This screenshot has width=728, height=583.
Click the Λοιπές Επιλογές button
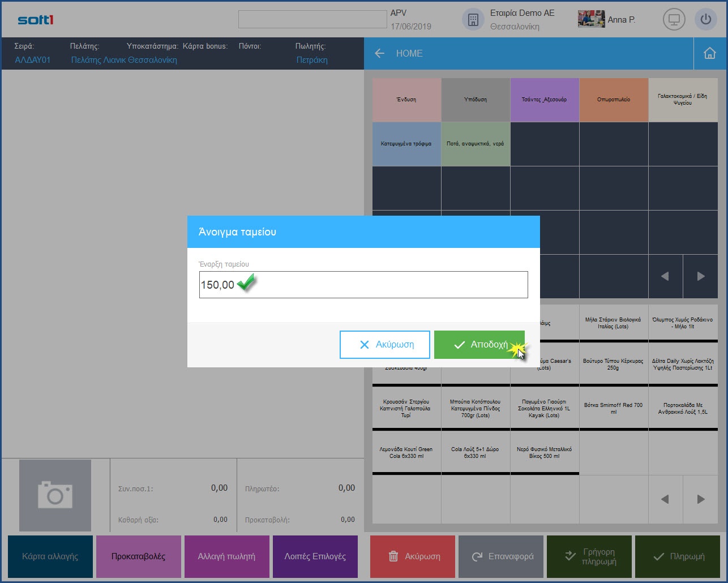315,556
